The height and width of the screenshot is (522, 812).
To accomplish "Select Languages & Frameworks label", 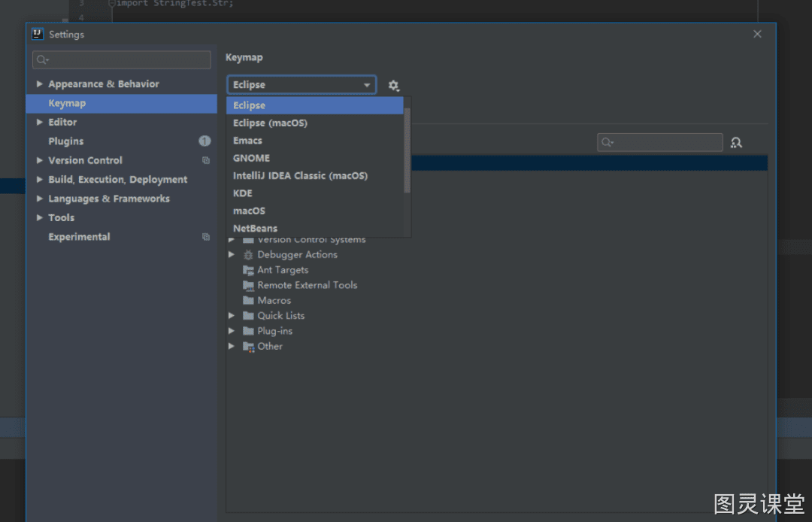I will (109, 199).
